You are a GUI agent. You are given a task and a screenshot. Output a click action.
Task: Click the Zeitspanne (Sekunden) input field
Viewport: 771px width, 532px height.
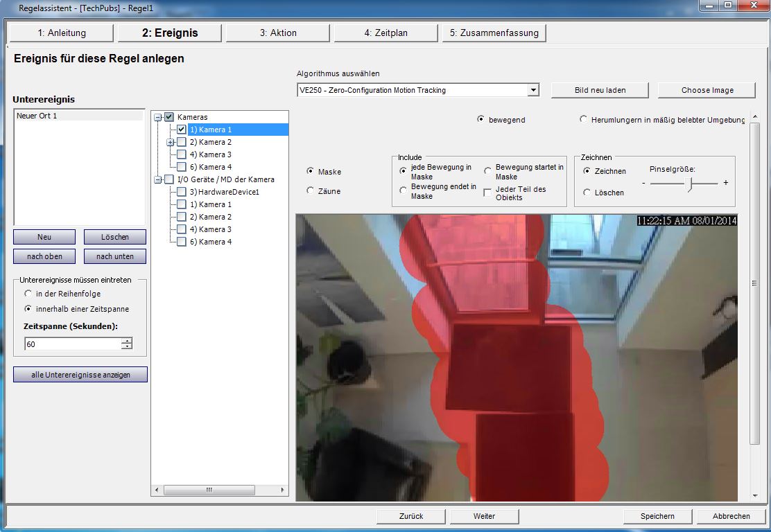pos(73,344)
